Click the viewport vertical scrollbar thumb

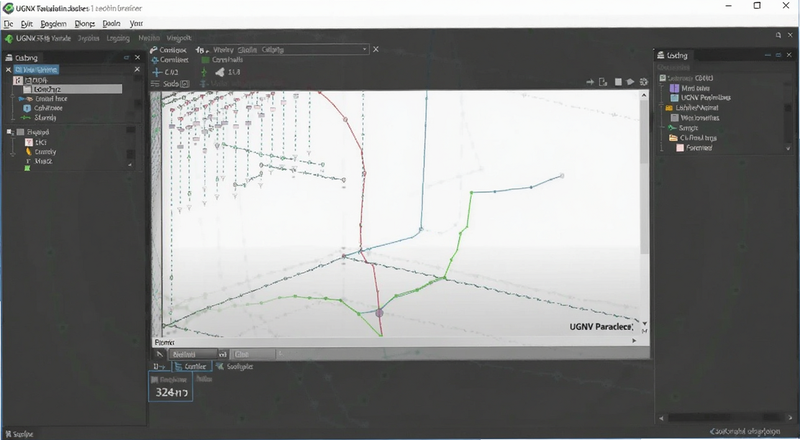(644, 178)
